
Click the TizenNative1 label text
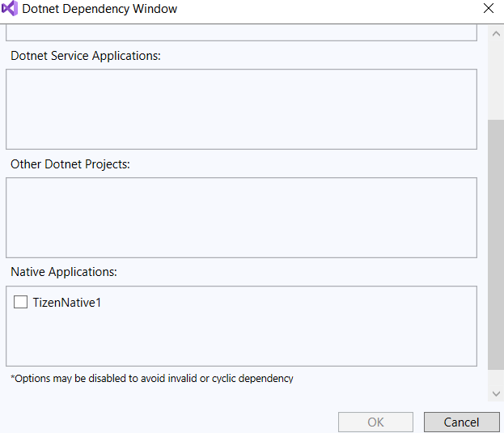66,303
